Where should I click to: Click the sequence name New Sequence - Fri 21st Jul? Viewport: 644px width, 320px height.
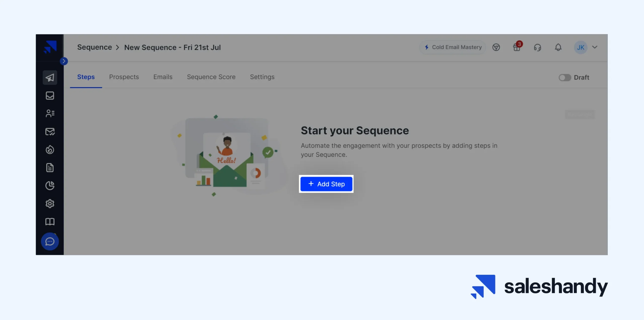[x=173, y=47]
